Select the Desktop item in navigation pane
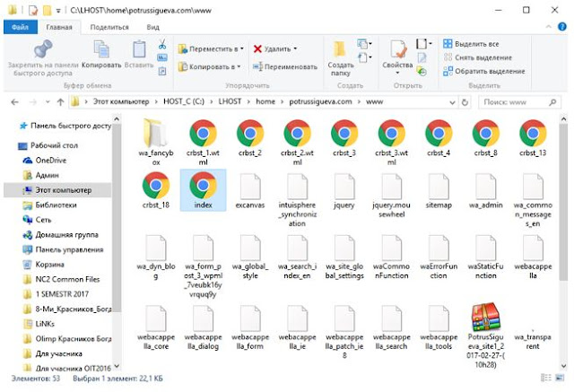Viewport: 574px width, 392px height. coord(54,145)
